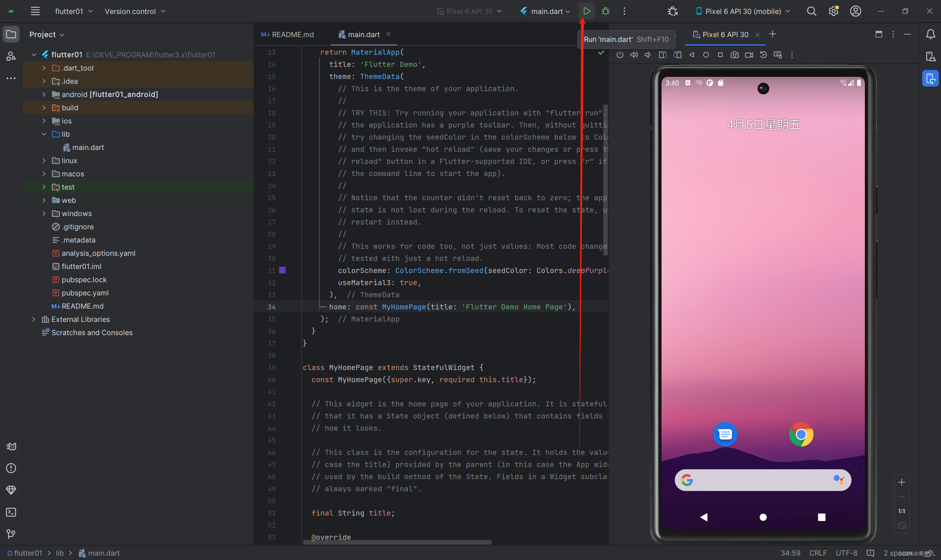941x560 pixels.
Task: Click the Debug main.dart bug icon
Action: [605, 11]
